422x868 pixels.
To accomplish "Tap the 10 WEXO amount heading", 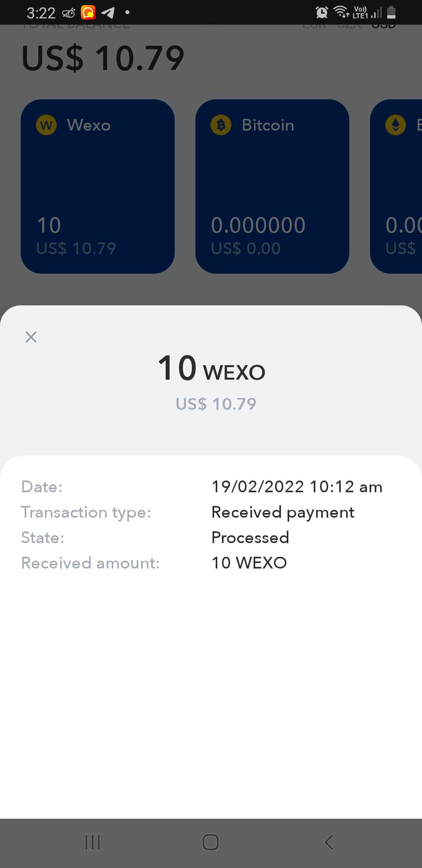I will pos(211,368).
